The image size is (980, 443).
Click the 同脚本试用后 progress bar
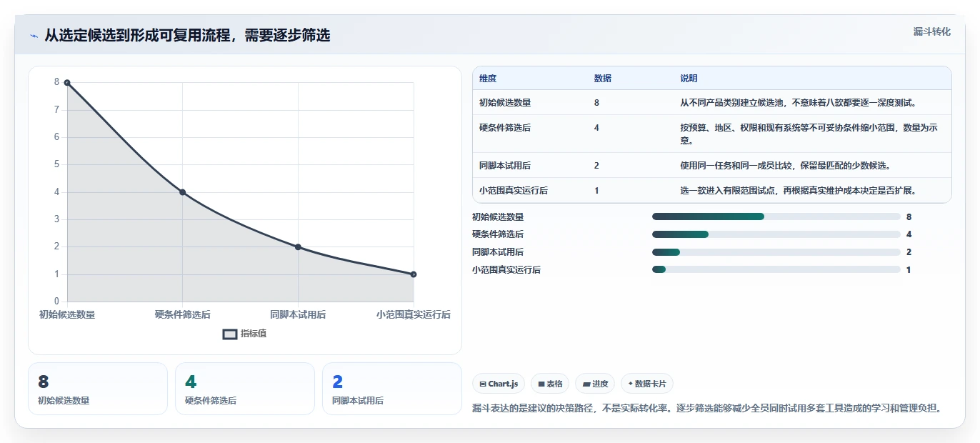pyautogui.click(x=776, y=252)
